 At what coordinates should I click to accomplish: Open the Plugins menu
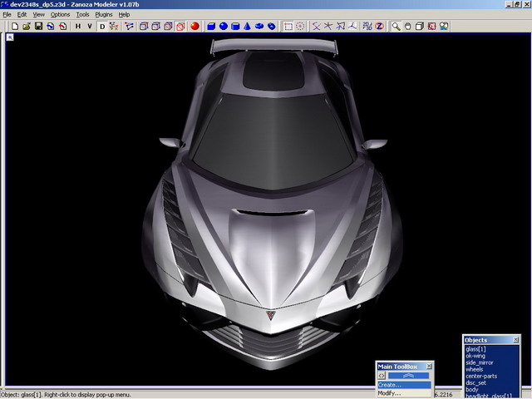click(104, 15)
